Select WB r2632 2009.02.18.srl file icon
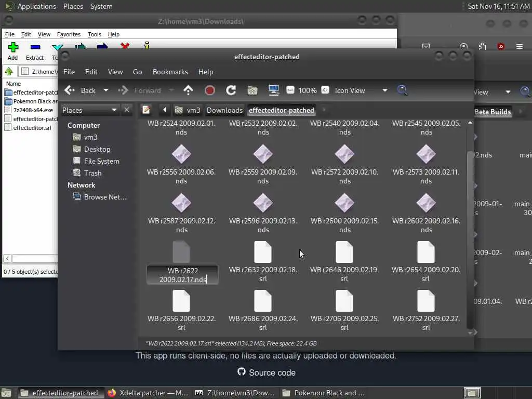This screenshot has width=532, height=399. [x=263, y=252]
